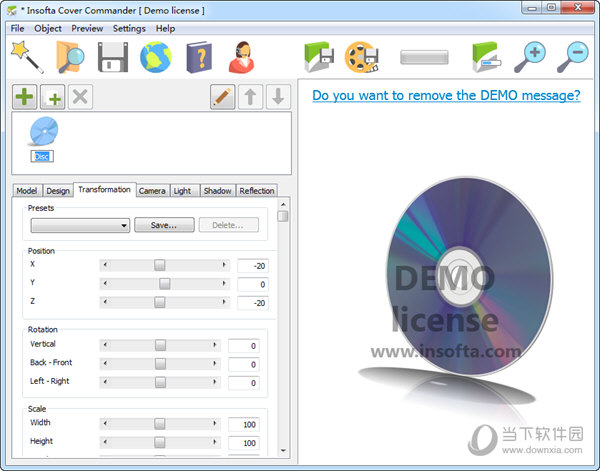Open the Help menu

(165, 28)
